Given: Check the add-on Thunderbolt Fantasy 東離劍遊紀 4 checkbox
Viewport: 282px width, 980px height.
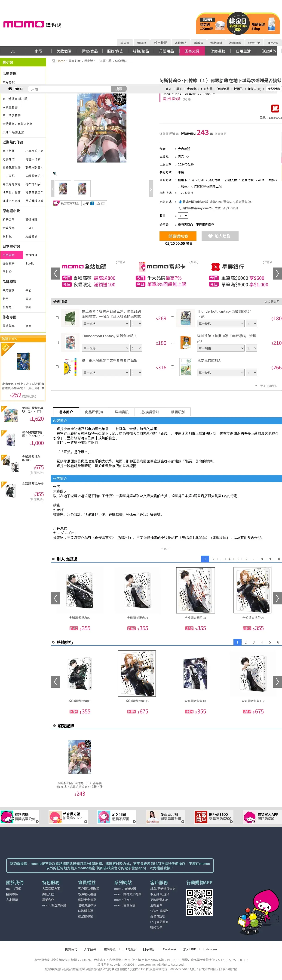Looking at the screenshot, I should 172,318.
